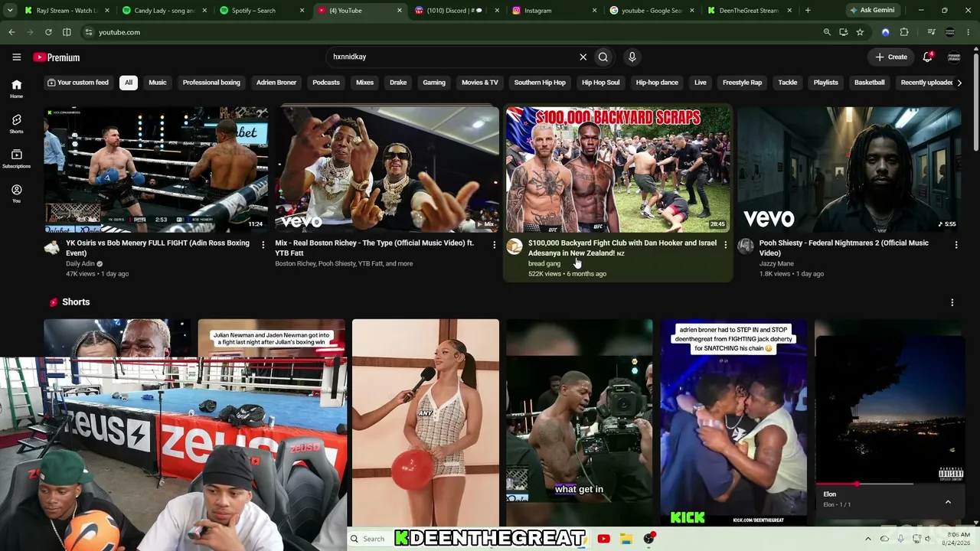980x551 pixels.
Task: Open the Federal Nightmares 2 video title
Action: (x=844, y=248)
